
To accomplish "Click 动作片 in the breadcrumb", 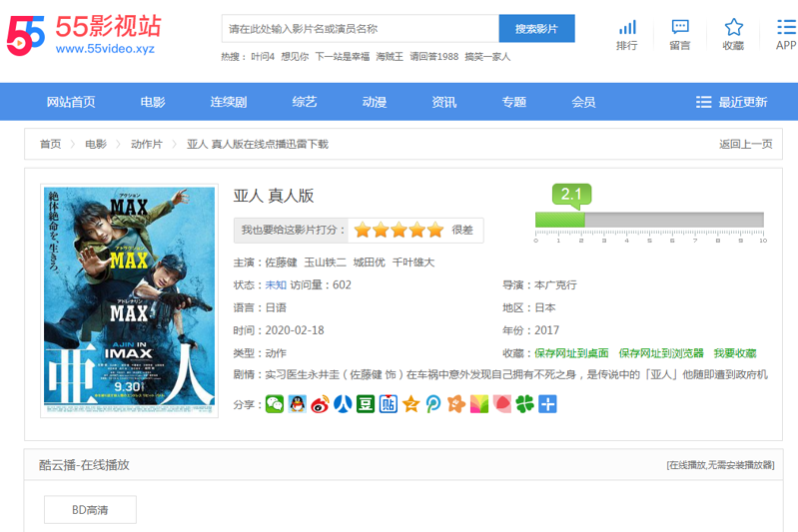I will [x=147, y=144].
